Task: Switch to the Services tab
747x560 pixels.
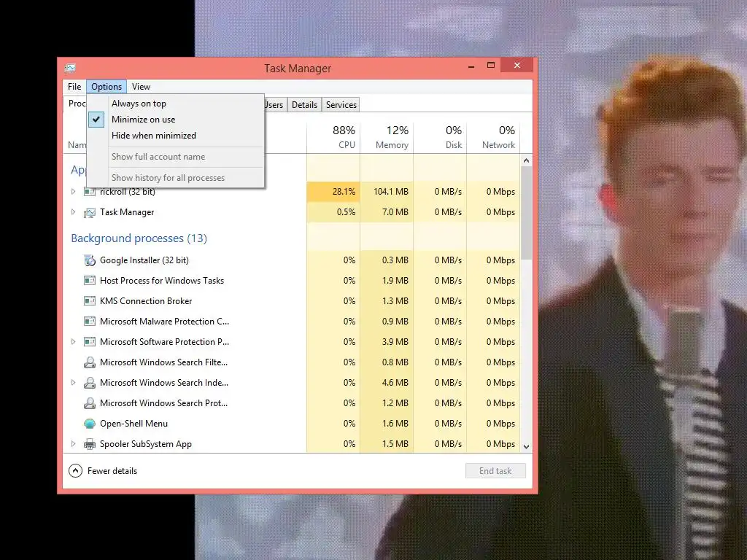Action: [x=341, y=105]
